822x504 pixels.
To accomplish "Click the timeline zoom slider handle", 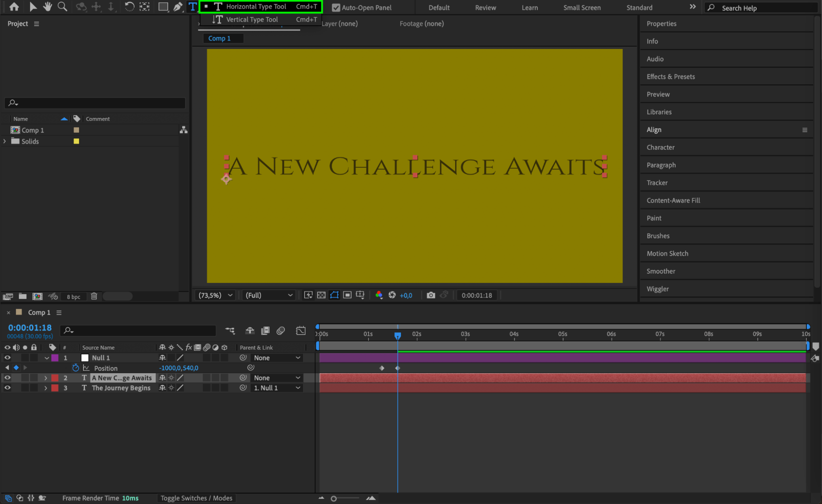I will 334,499.
